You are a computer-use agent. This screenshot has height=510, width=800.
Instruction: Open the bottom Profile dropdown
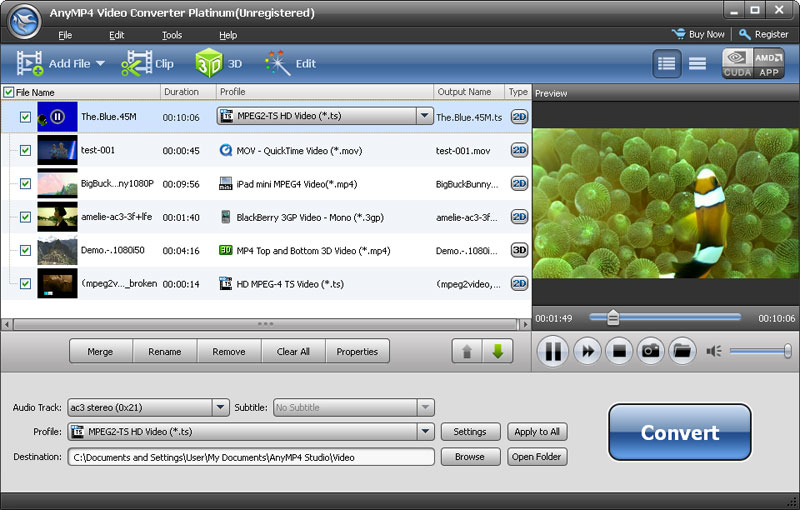pyautogui.click(x=426, y=431)
